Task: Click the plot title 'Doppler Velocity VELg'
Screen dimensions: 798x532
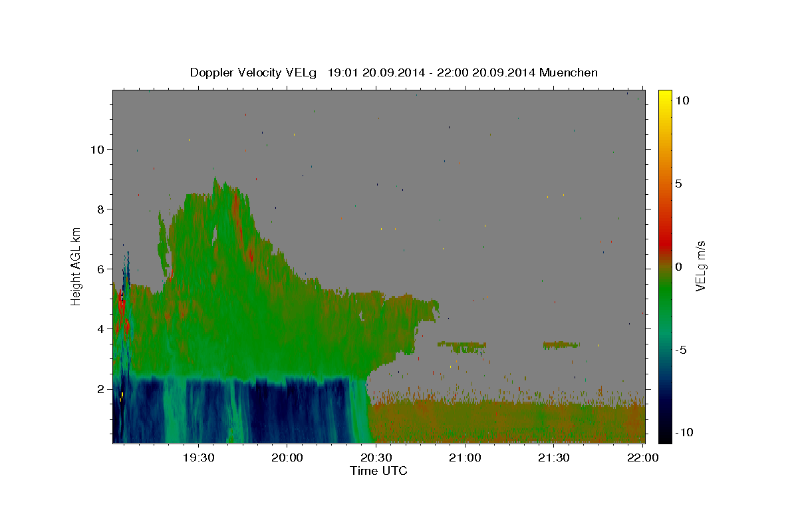Action: [x=254, y=72]
